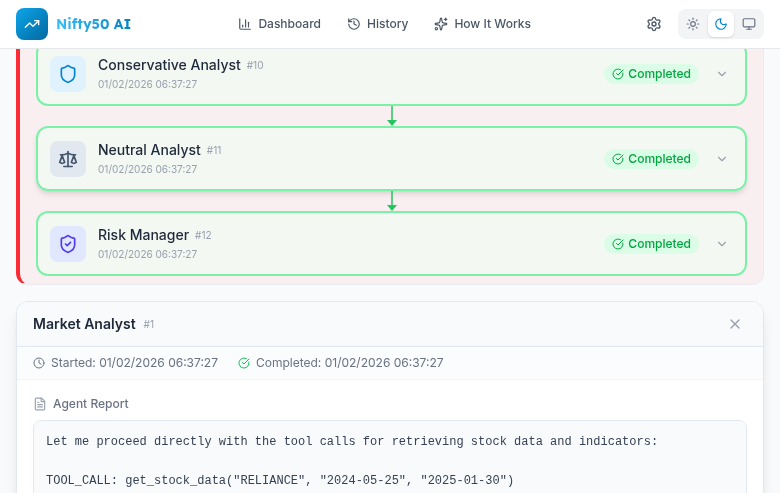Switch to dark theme

721,24
